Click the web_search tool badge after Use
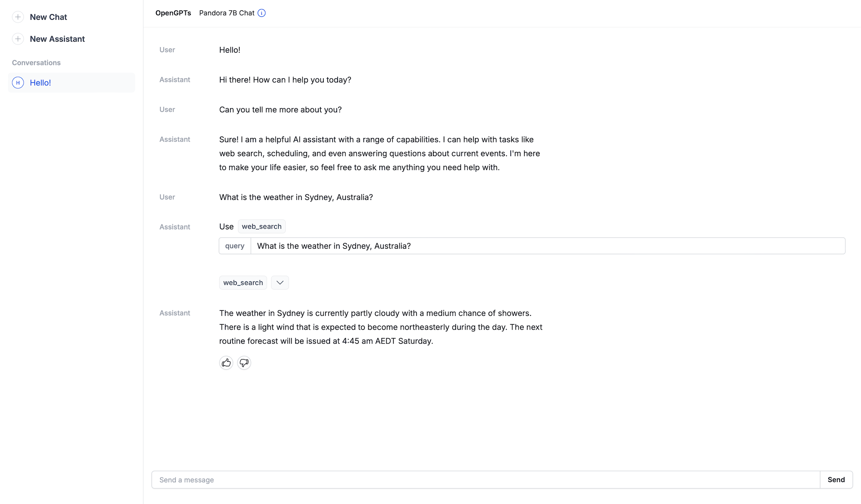 (261, 226)
